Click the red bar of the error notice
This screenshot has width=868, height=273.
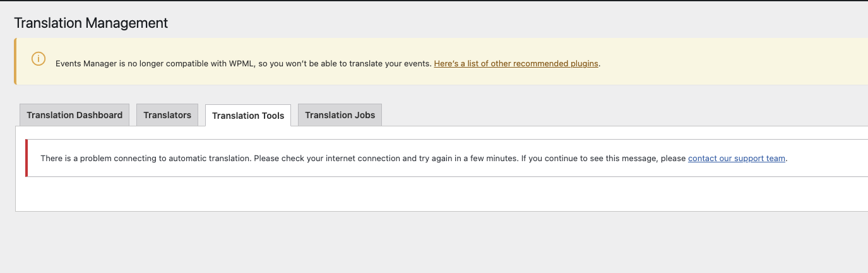(x=27, y=158)
